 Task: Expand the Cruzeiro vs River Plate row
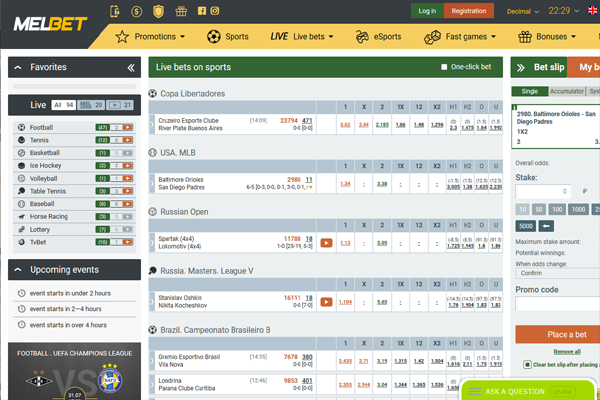[x=152, y=124]
